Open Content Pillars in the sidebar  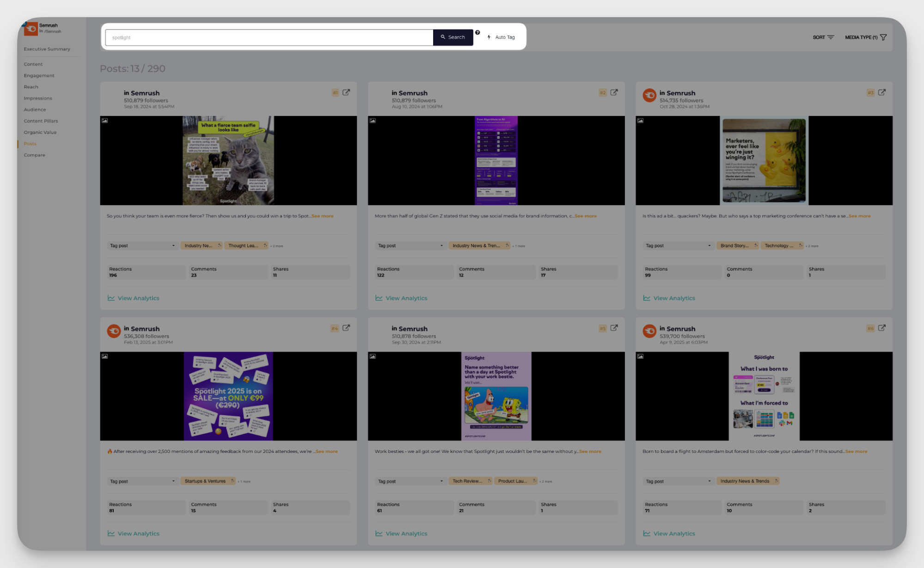[41, 121]
